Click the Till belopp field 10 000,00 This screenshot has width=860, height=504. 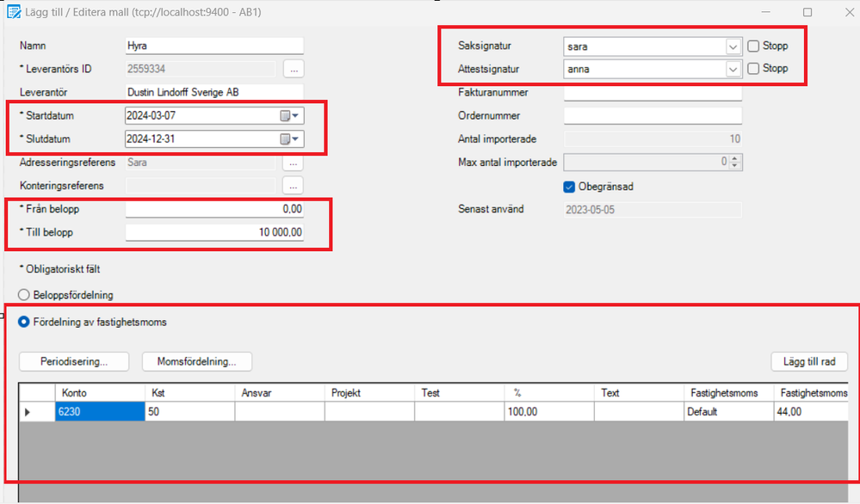[214, 232]
